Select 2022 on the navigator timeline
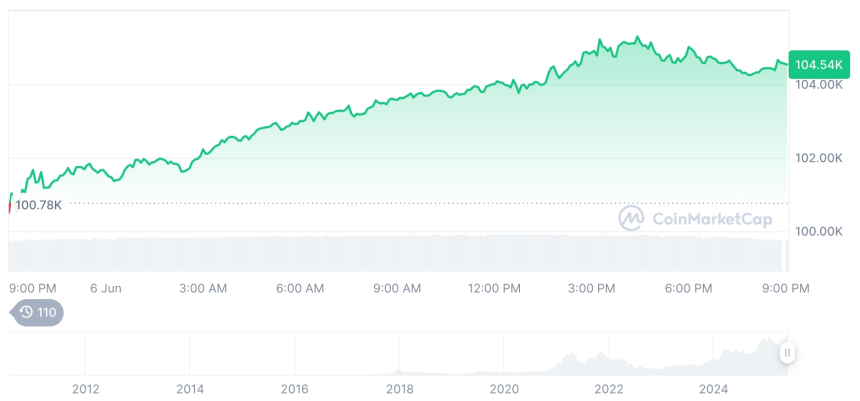This screenshot has height=401, width=860. [609, 388]
